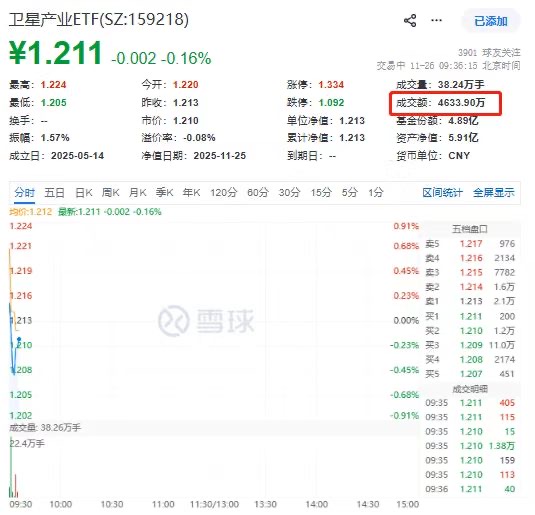Switch to the 五日 tab
Viewport: 535px width, 515px height.
pos(55,192)
